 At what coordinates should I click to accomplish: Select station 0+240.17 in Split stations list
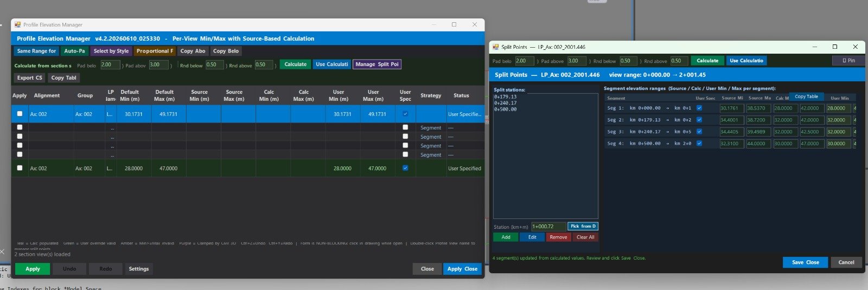(x=506, y=103)
